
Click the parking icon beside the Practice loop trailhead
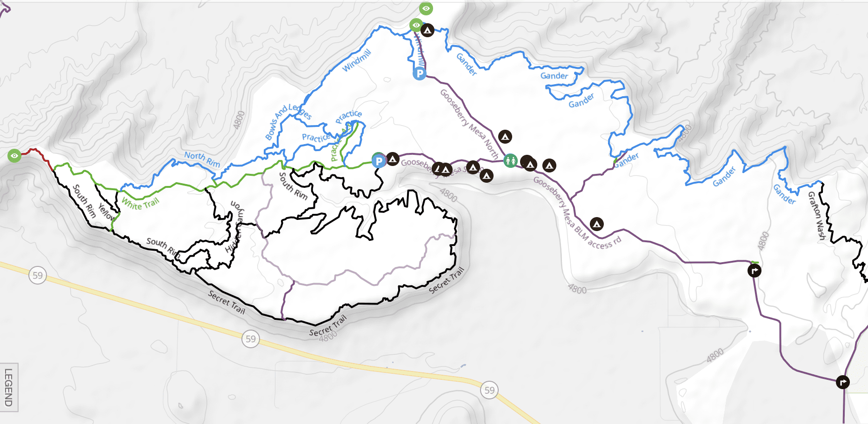(x=379, y=161)
